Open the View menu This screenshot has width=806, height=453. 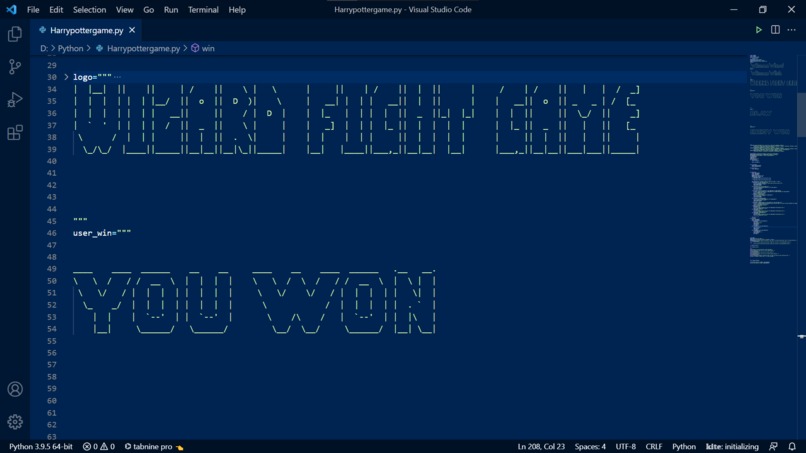(124, 9)
